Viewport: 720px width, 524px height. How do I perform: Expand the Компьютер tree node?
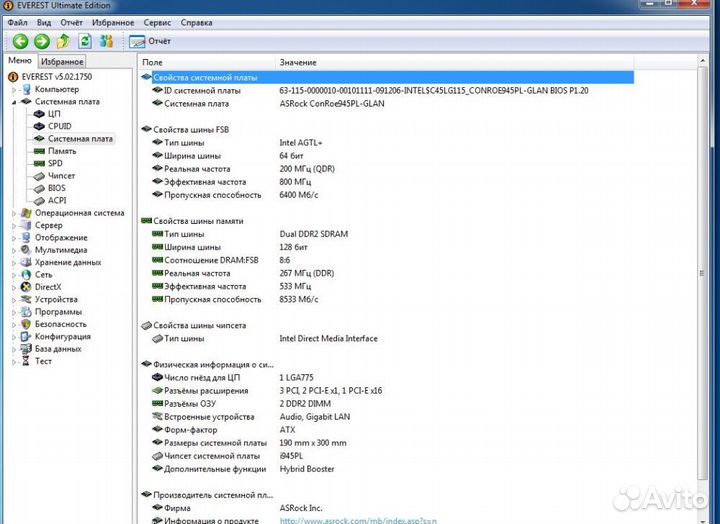point(14,90)
